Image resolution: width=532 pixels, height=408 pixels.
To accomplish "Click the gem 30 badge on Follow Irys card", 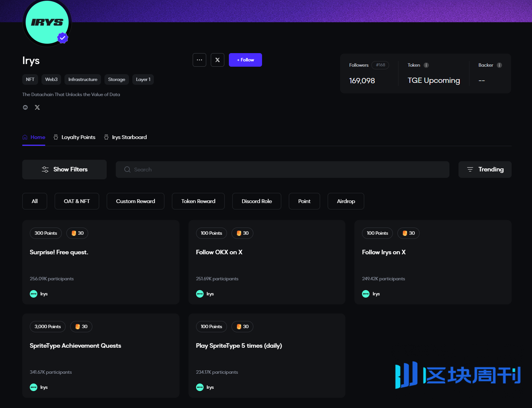I will click(409, 233).
